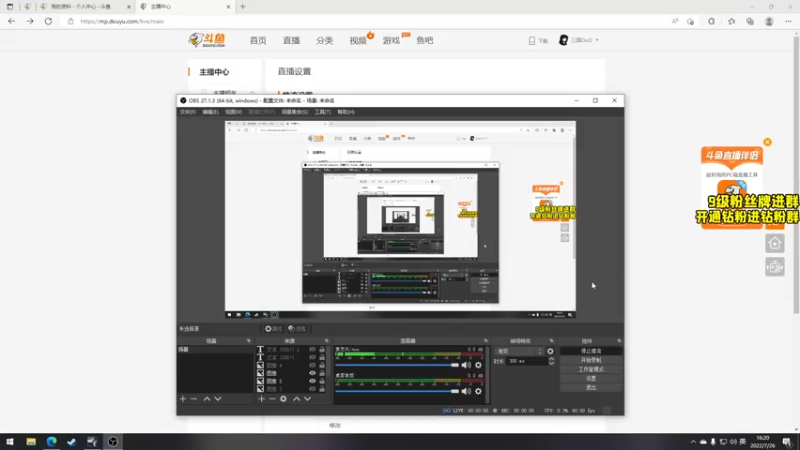The width and height of the screenshot is (800, 450).
Task: Open the OBS 编辑(E) menu
Action: (210, 112)
